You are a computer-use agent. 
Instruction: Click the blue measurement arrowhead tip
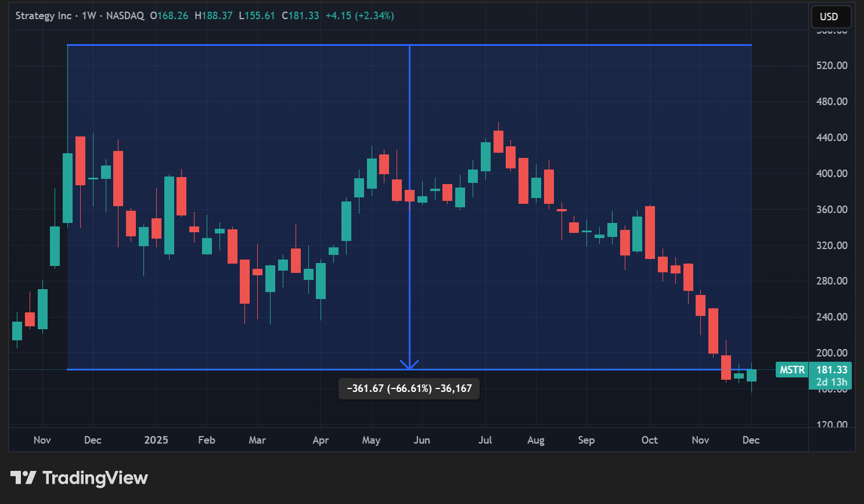[409, 366]
